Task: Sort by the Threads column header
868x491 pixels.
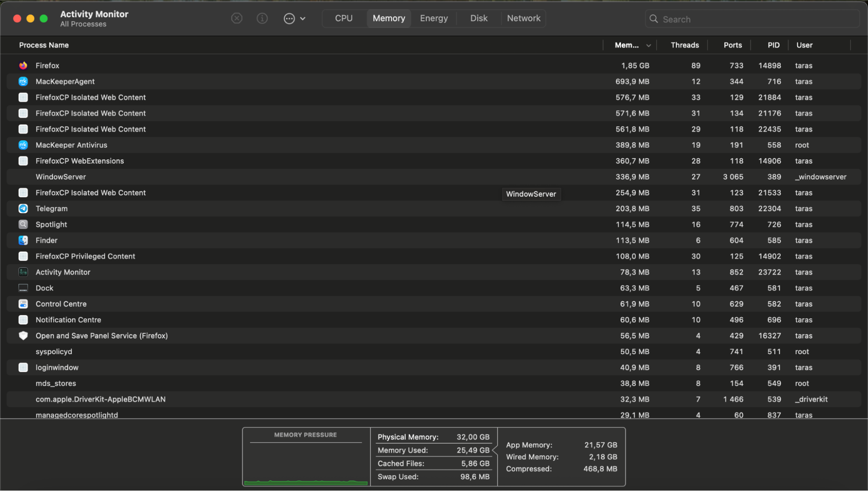Action: click(x=684, y=45)
